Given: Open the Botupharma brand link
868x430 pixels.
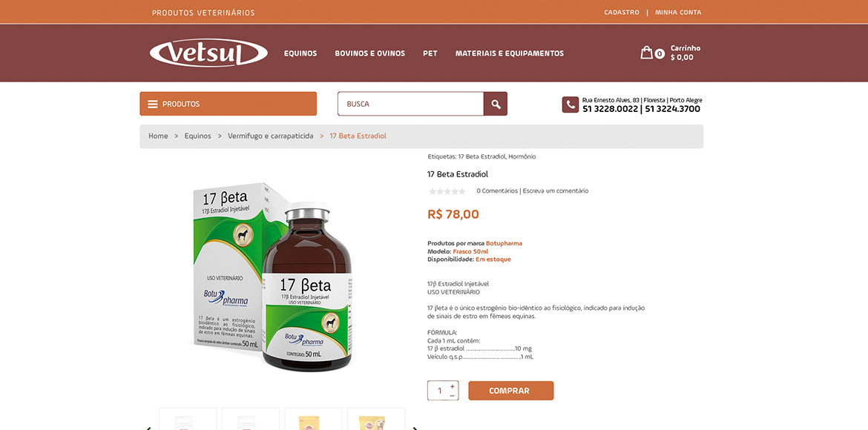Looking at the screenshot, I should coord(504,243).
